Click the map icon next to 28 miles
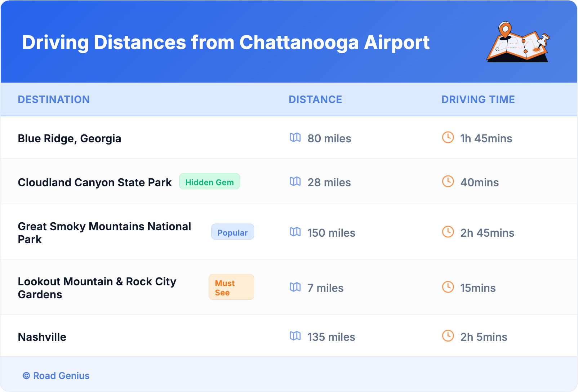This screenshot has height=392, width=578. (295, 181)
